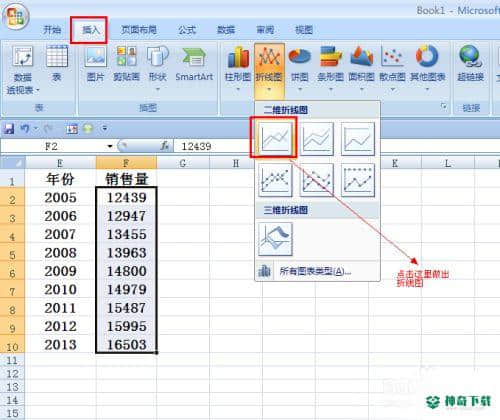Insert a hyperlink (超链接)
This screenshot has height=420, width=500.
tap(470, 64)
